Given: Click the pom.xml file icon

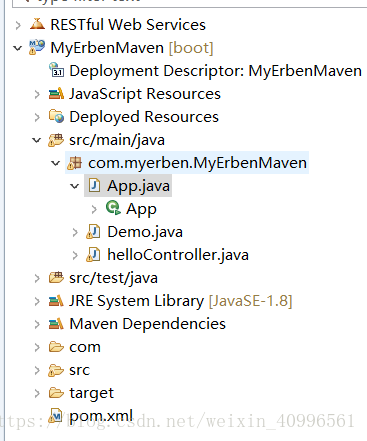Looking at the screenshot, I should 56,416.
